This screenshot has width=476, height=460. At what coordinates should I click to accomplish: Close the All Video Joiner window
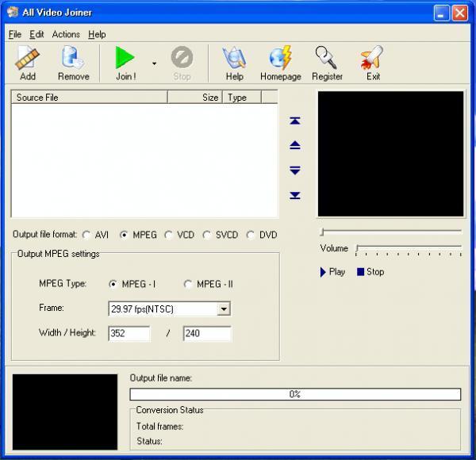(459, 13)
